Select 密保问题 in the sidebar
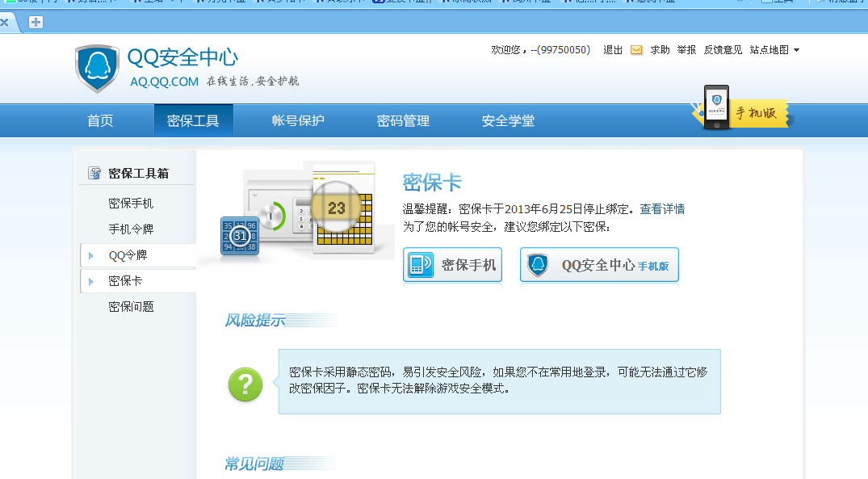This screenshot has width=868, height=479. click(x=131, y=307)
